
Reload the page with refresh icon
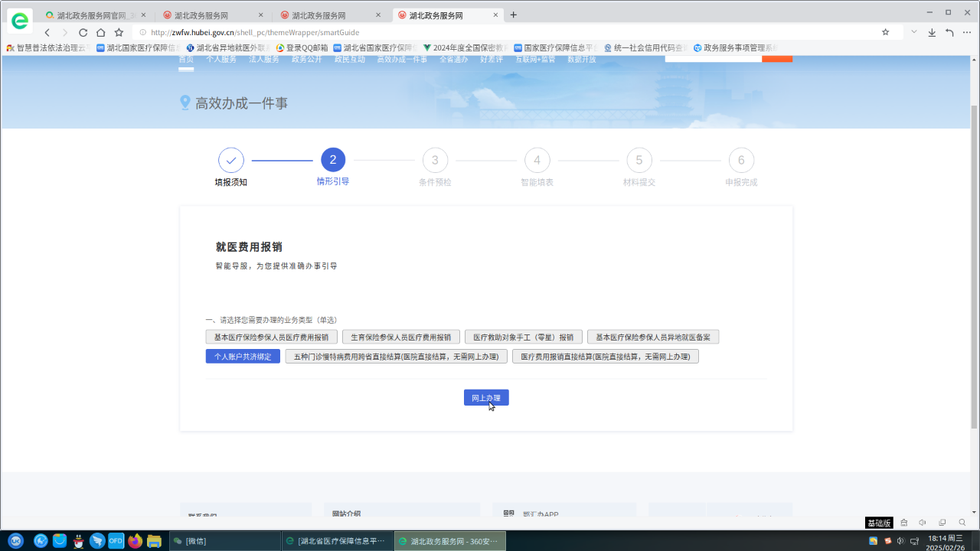point(83,32)
